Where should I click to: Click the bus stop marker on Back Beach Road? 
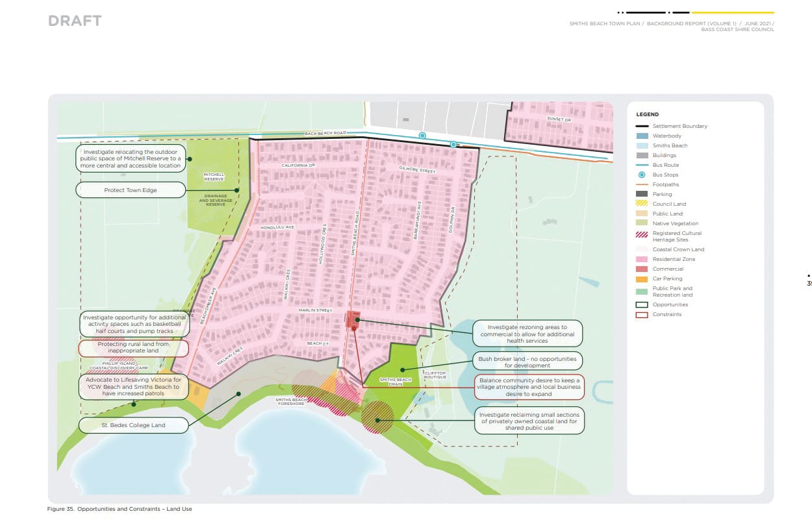point(422,135)
